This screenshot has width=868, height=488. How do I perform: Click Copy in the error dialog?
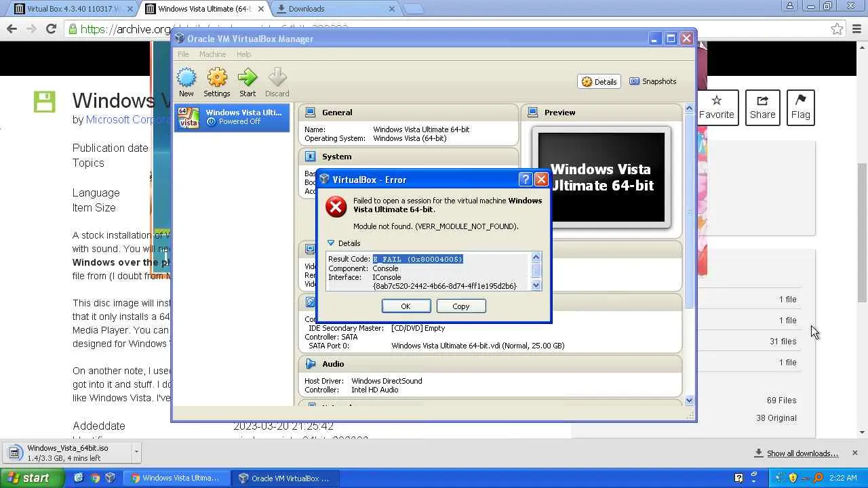click(461, 306)
